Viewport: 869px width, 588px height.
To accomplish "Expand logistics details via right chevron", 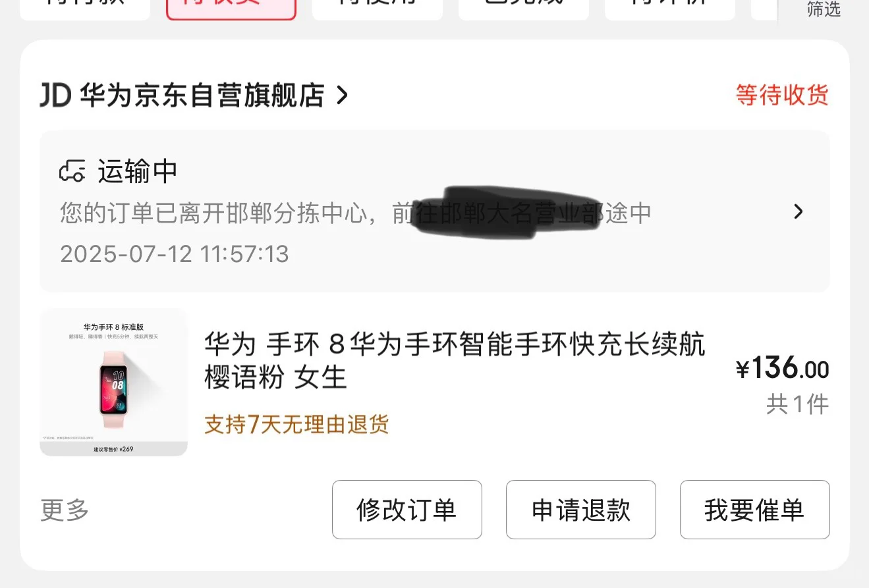I will [x=798, y=211].
